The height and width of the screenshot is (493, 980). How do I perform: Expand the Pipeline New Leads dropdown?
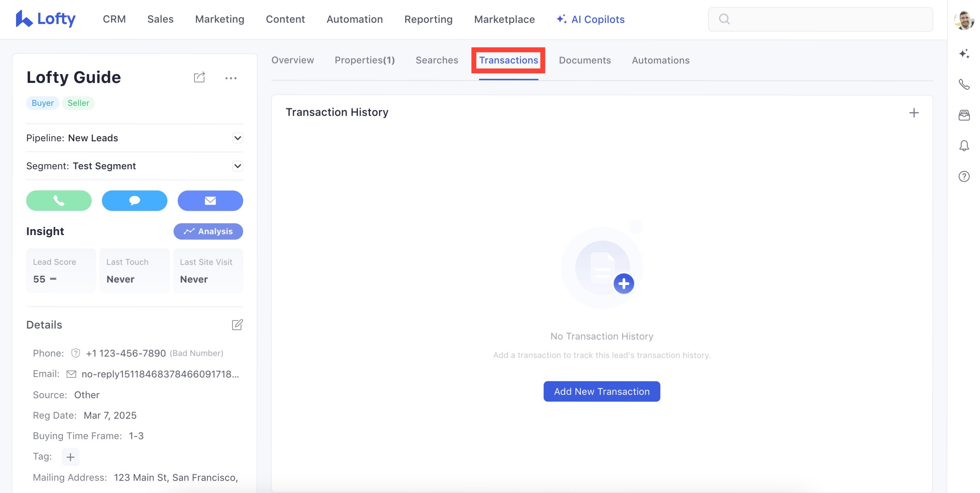tap(237, 138)
